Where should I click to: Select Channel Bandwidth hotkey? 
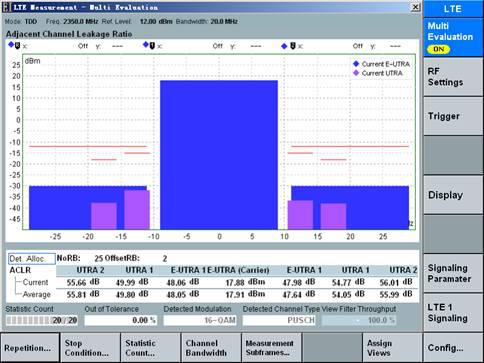pyautogui.click(x=211, y=348)
